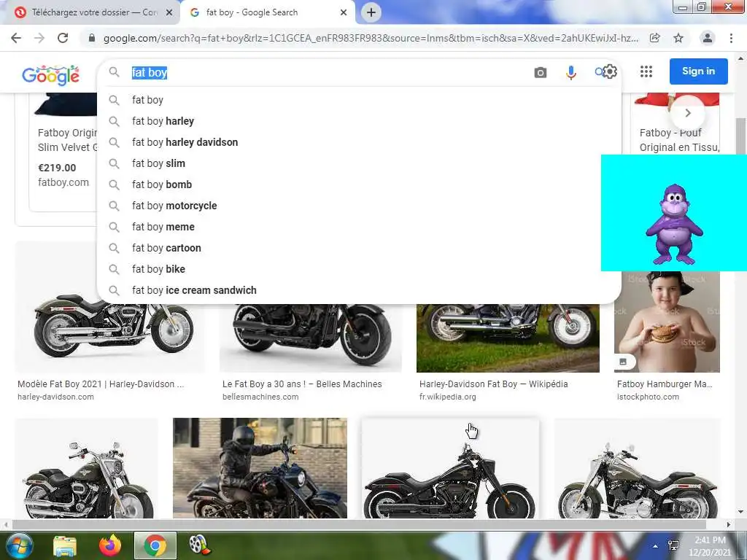This screenshot has width=747, height=560.
Task: Click the padlock site info icon
Action: pos(92,38)
